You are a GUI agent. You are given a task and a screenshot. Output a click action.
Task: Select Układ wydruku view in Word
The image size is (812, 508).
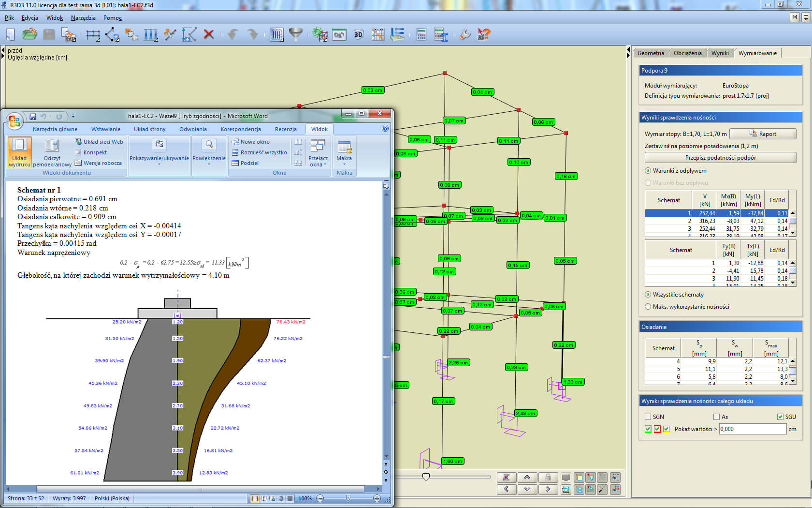click(19, 152)
